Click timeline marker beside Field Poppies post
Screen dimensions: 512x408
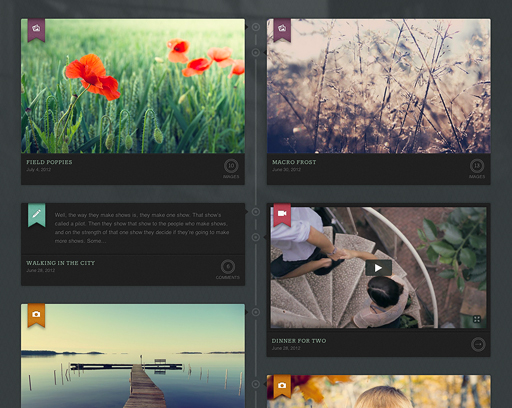coord(256,27)
